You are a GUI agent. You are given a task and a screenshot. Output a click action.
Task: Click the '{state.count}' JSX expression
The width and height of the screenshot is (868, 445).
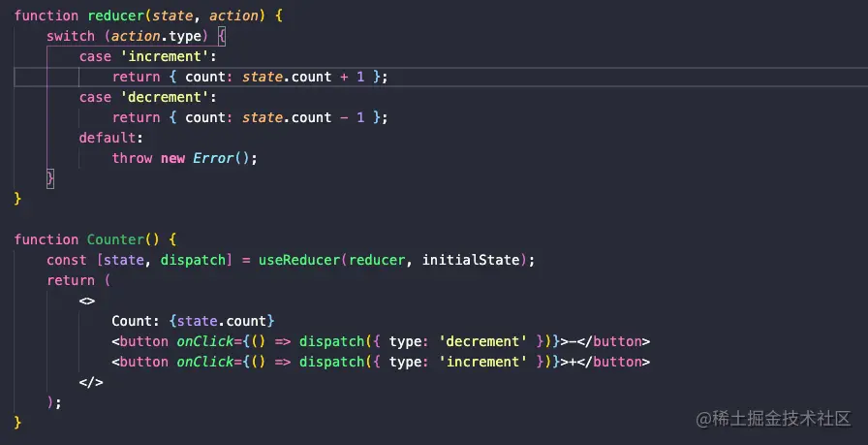[x=222, y=321]
